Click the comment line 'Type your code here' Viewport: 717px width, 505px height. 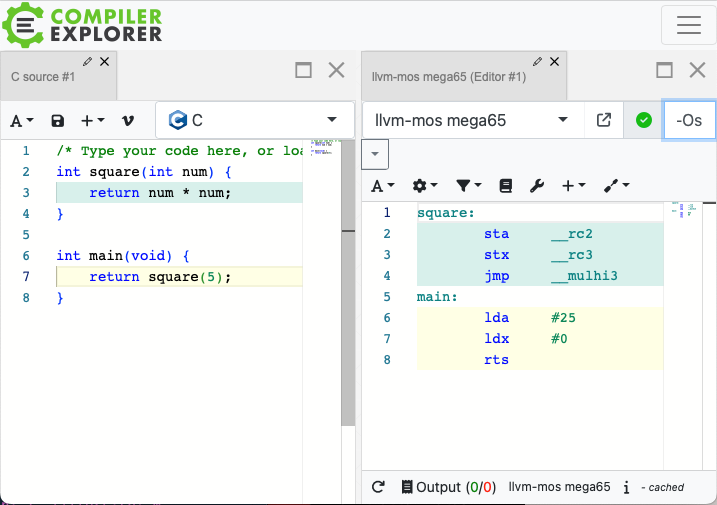pos(179,150)
